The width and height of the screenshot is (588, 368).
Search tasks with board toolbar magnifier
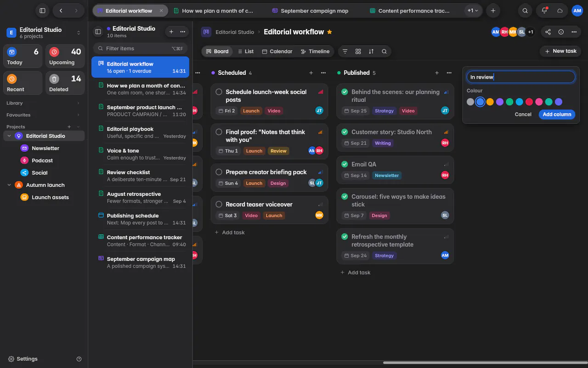pyautogui.click(x=384, y=52)
